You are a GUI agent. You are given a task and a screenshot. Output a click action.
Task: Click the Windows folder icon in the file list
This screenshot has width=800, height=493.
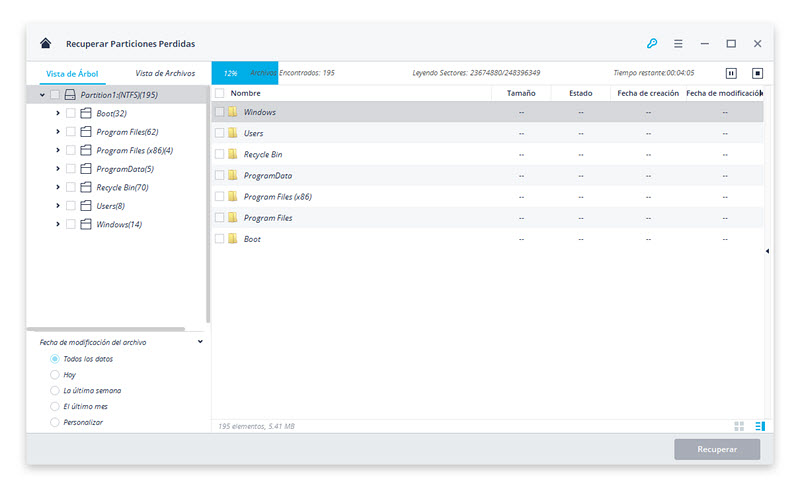click(x=233, y=112)
